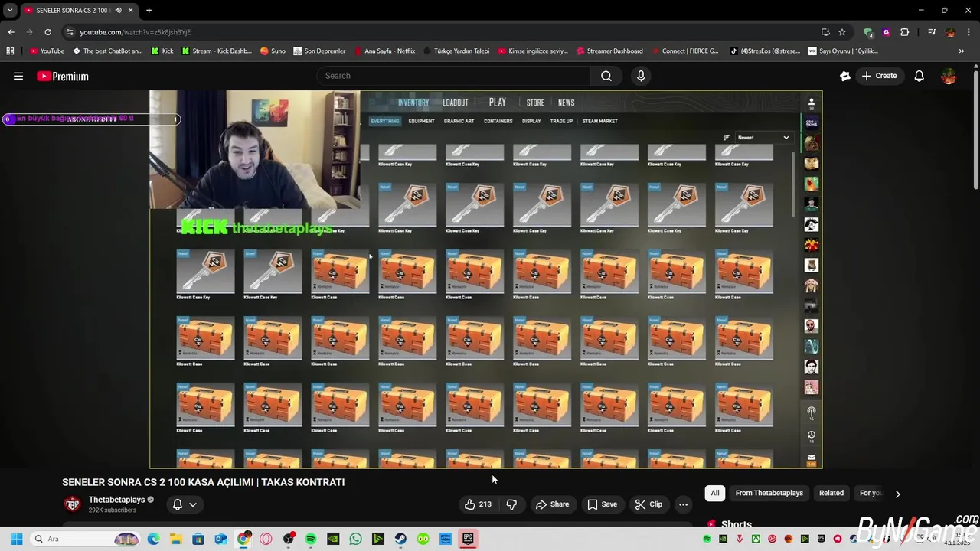Image resolution: width=980 pixels, height=551 pixels.
Task: Open the NEWS tab in CS2
Action: [x=566, y=103]
